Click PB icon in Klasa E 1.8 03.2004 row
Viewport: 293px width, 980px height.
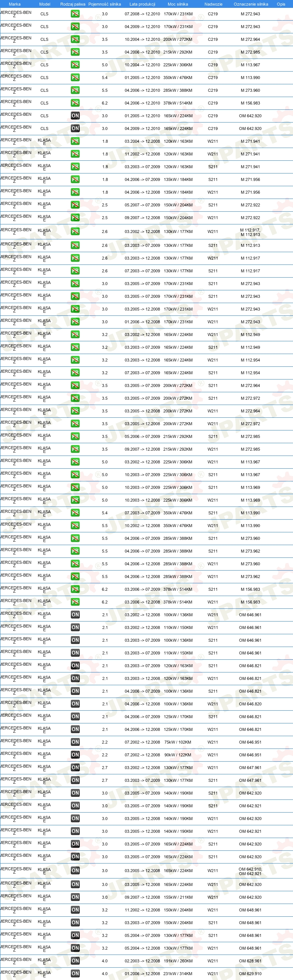pos(75,142)
